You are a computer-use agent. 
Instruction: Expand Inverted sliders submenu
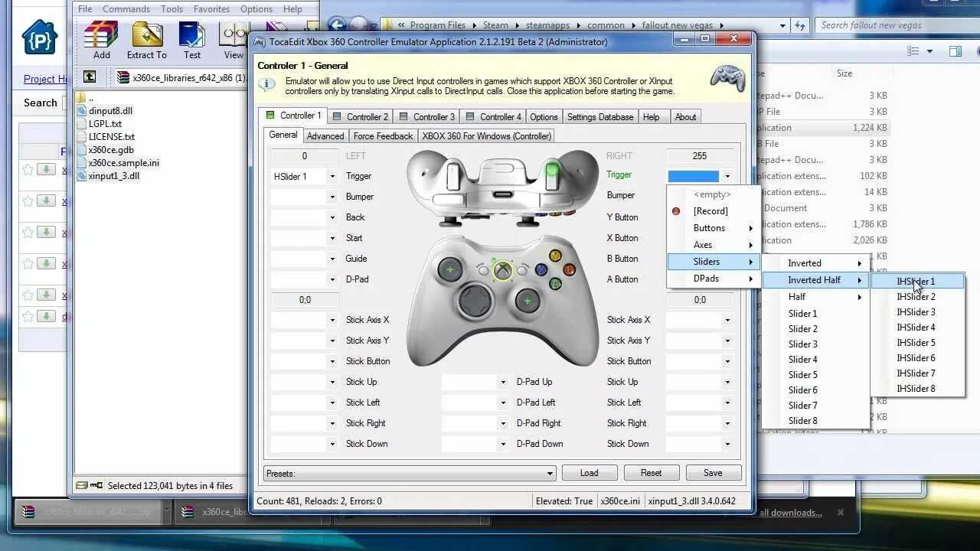(815, 263)
